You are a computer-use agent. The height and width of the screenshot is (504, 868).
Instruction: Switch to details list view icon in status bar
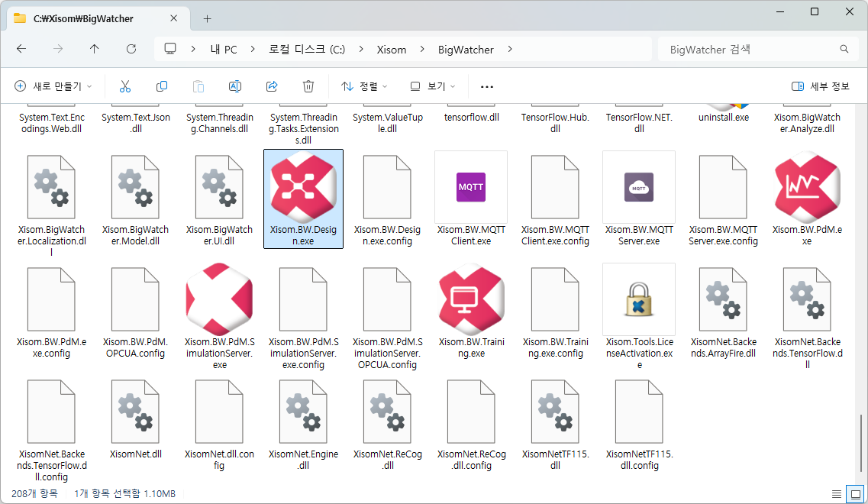(837, 493)
